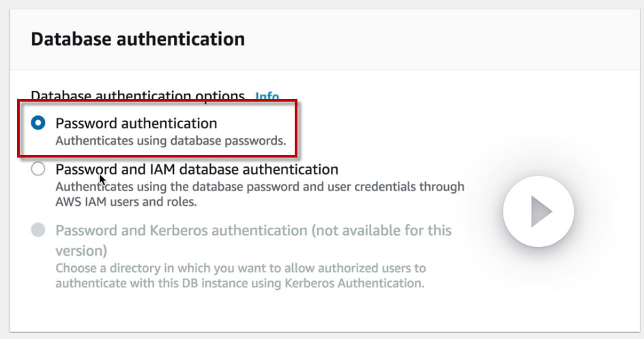Click the "Password and IAM database authentication" label

196,169
